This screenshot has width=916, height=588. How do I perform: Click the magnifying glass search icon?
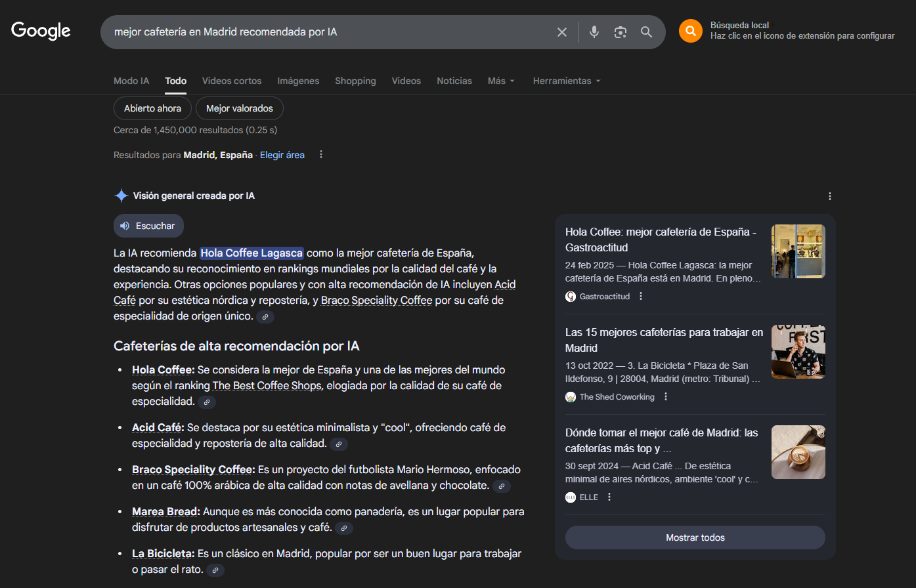click(647, 32)
